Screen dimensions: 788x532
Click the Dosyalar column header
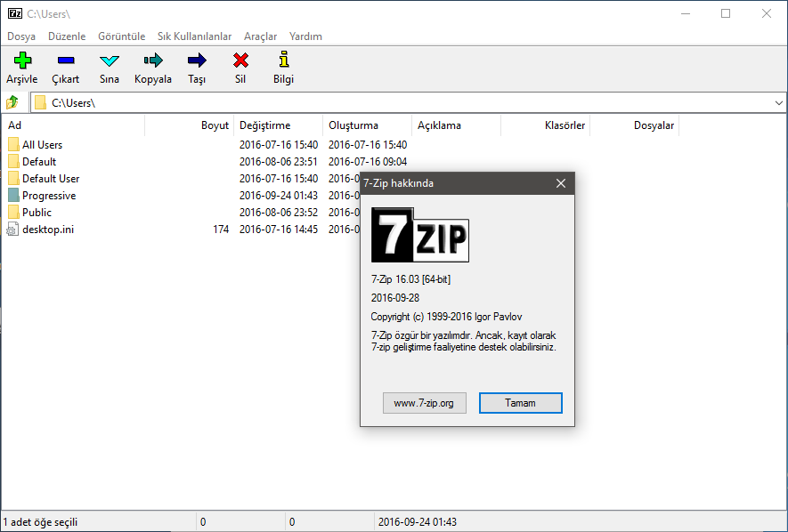(x=635, y=125)
